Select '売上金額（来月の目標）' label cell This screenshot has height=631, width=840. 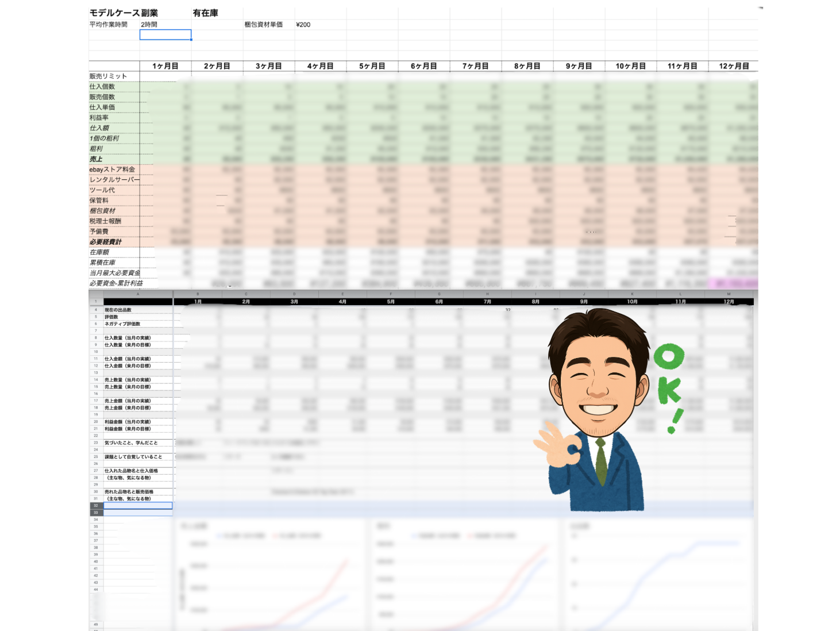pyautogui.click(x=128, y=407)
